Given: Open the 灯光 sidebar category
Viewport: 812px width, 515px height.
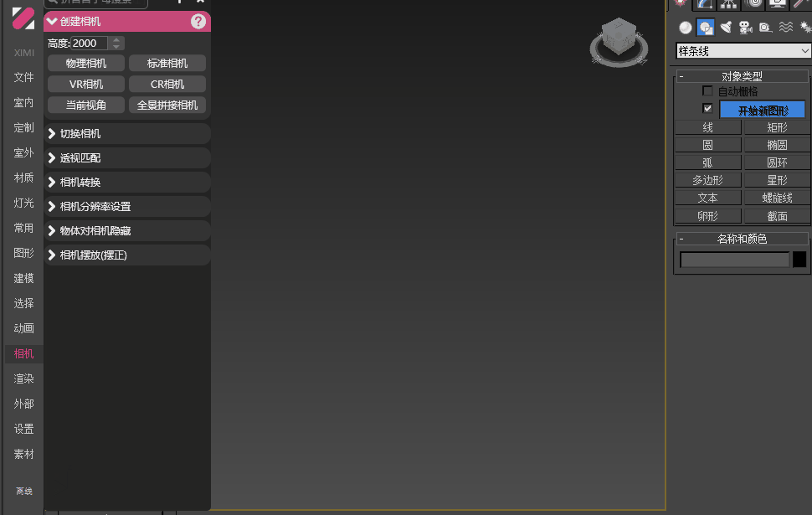Looking at the screenshot, I should click(23, 203).
